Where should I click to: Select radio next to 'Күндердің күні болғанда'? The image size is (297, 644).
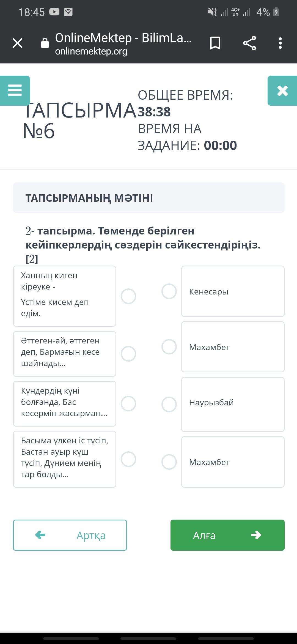coord(128,404)
